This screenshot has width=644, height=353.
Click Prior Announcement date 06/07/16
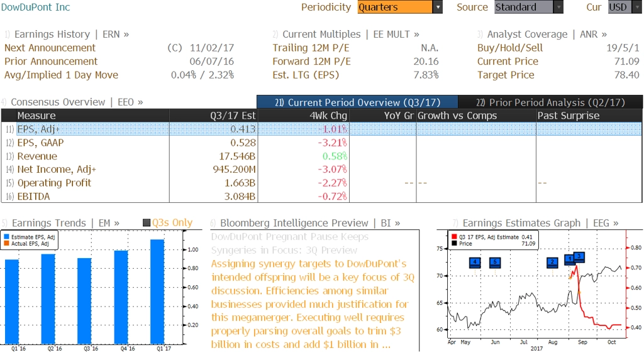pyautogui.click(x=211, y=62)
